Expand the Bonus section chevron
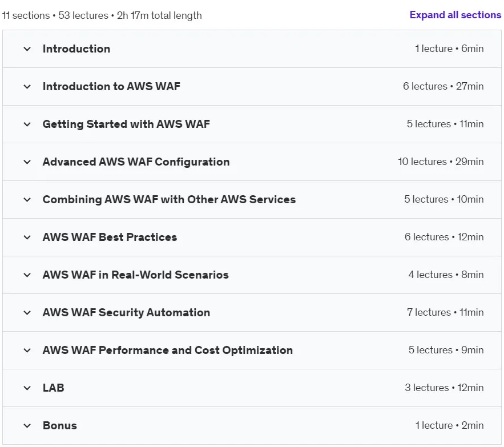 click(27, 426)
